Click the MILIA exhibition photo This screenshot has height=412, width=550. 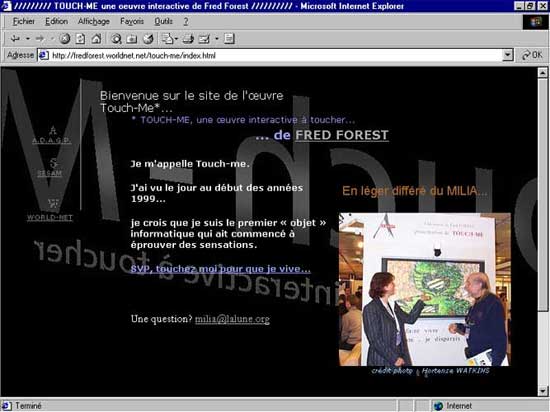click(x=425, y=289)
